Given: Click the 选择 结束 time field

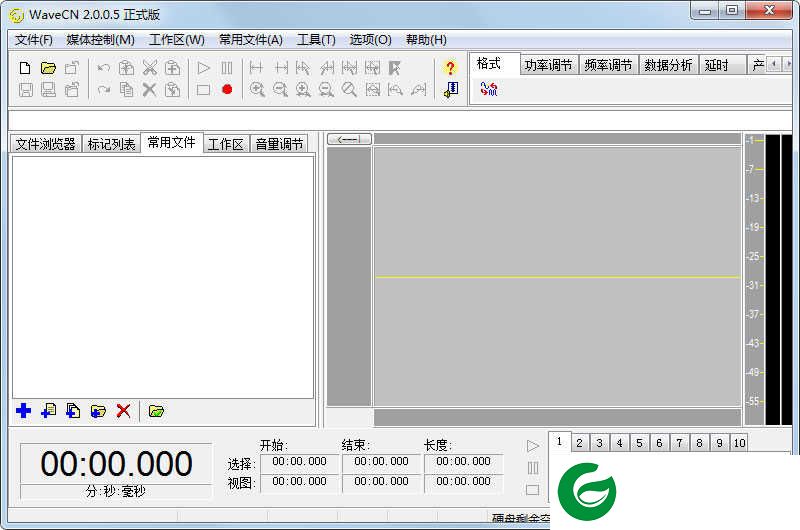Looking at the screenshot, I should pos(382,462).
